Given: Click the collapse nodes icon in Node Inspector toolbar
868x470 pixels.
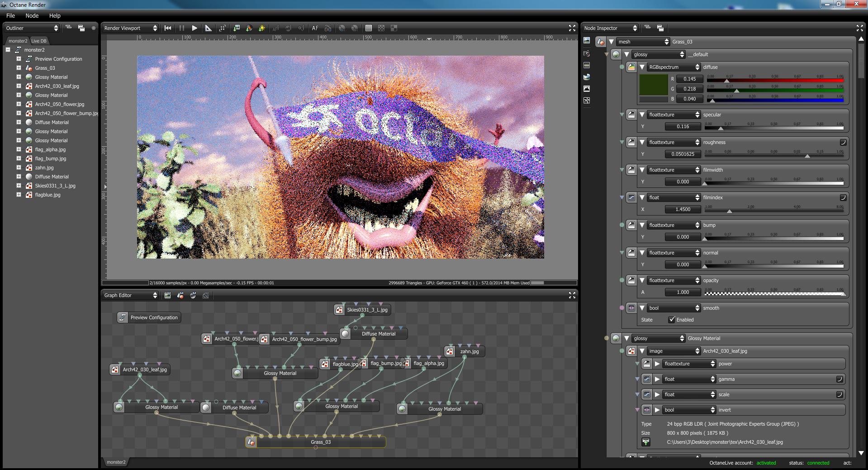Looking at the screenshot, I should click(647, 28).
